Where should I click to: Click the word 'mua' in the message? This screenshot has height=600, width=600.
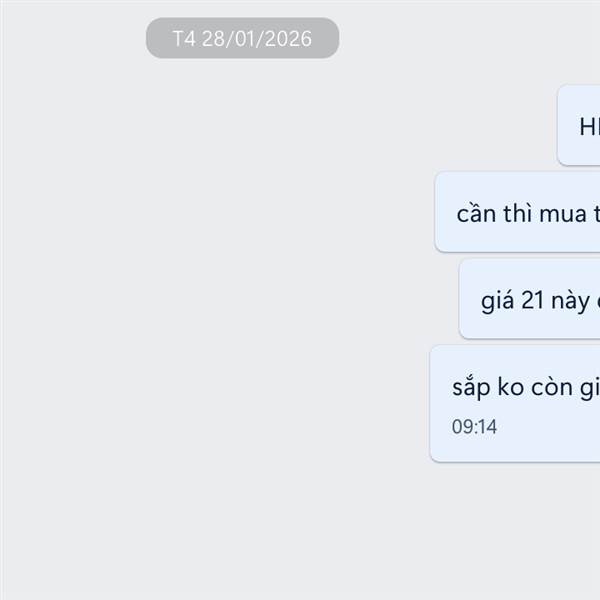[x=562, y=214]
